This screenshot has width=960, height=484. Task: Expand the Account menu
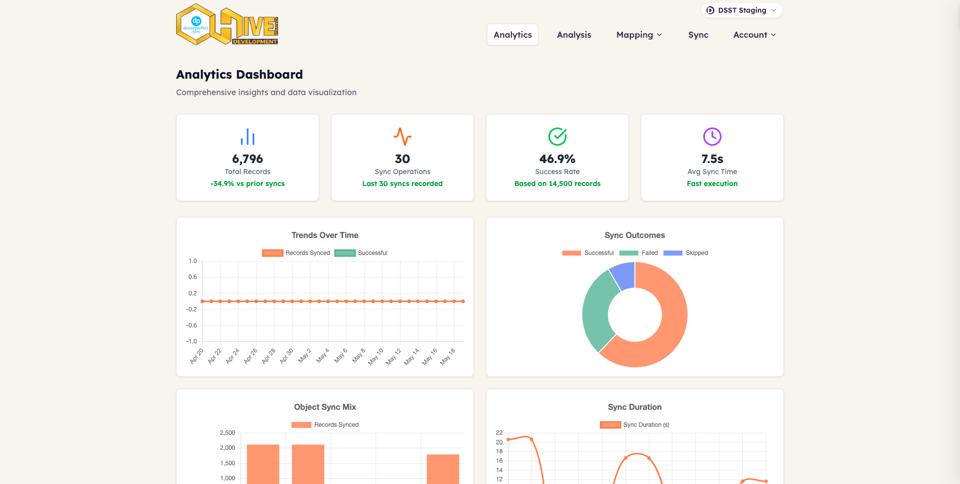click(754, 35)
